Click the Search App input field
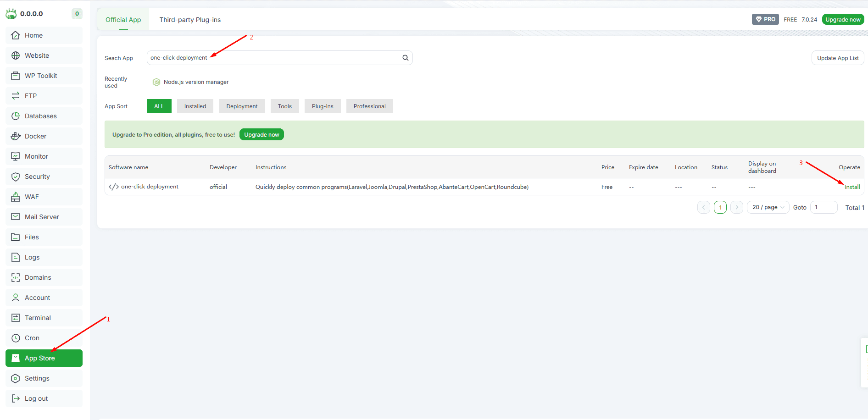 pyautogui.click(x=280, y=58)
